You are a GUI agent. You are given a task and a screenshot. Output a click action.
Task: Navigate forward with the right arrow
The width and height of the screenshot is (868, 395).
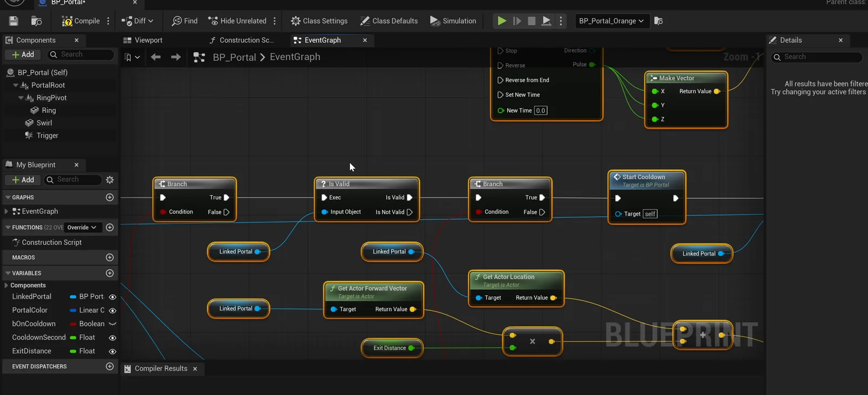tap(176, 57)
